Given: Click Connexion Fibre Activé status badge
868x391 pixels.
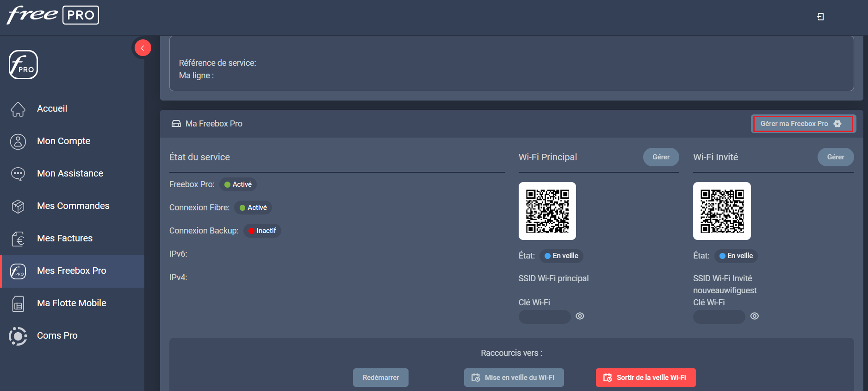Looking at the screenshot, I should (253, 208).
